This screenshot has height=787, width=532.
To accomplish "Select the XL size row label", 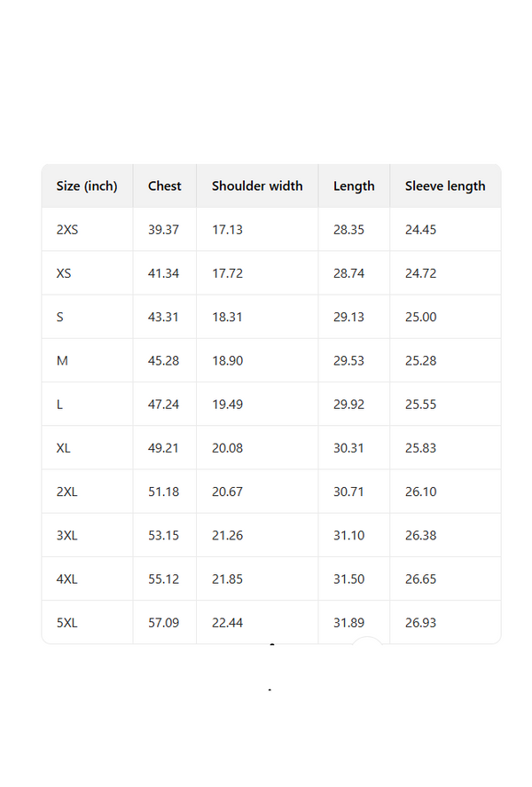I will click(x=64, y=448).
